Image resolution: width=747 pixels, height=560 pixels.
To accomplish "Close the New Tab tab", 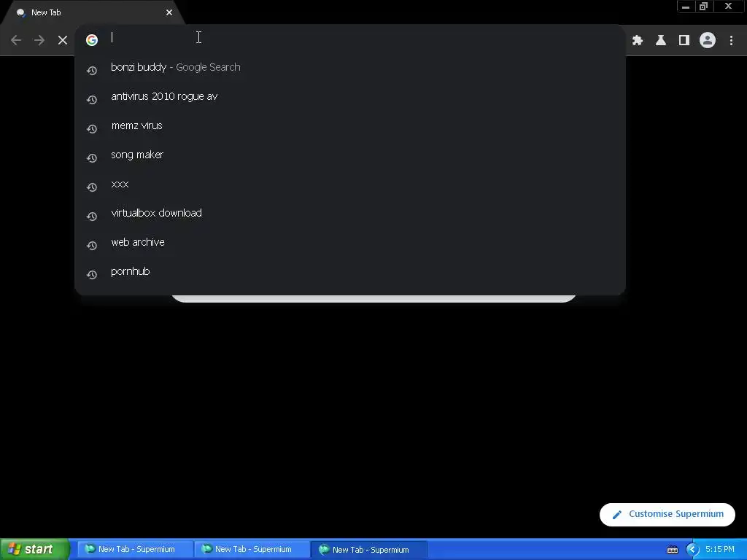I will 169,12.
